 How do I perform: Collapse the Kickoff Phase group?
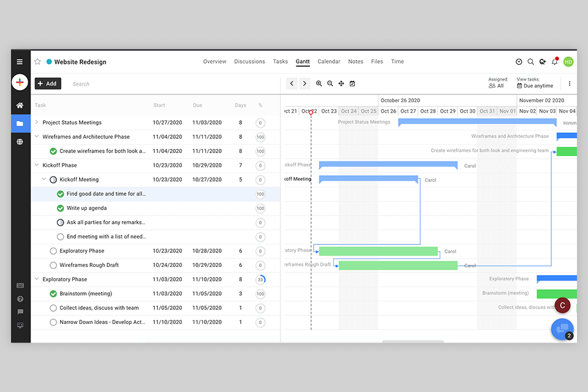click(36, 165)
